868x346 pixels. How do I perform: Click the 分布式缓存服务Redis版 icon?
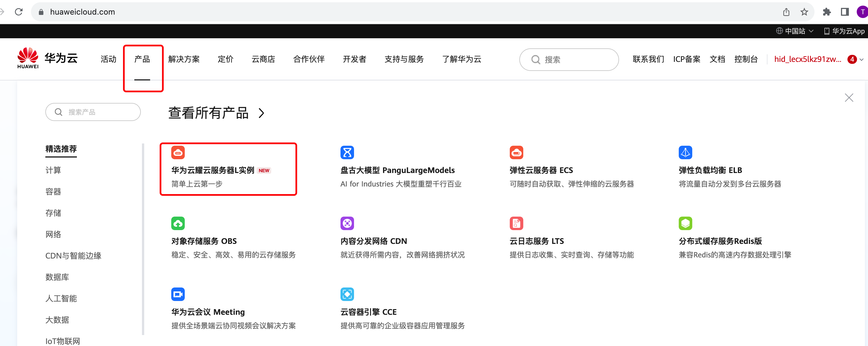tap(686, 223)
